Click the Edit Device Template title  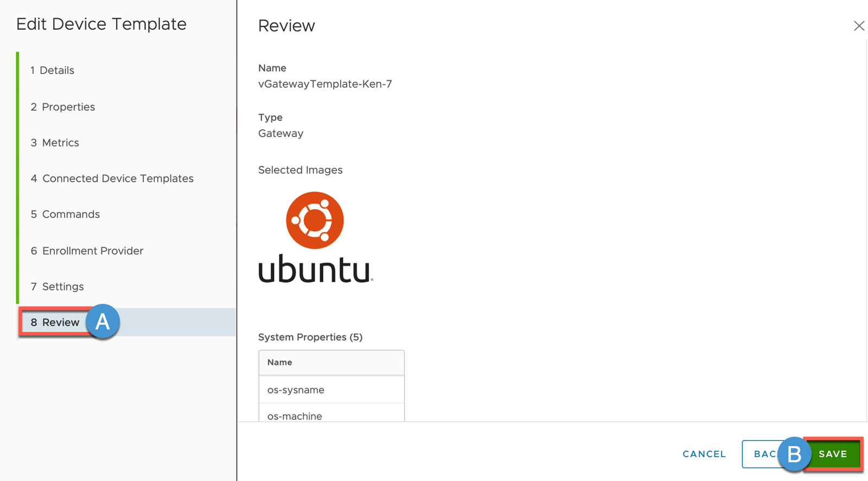101,24
